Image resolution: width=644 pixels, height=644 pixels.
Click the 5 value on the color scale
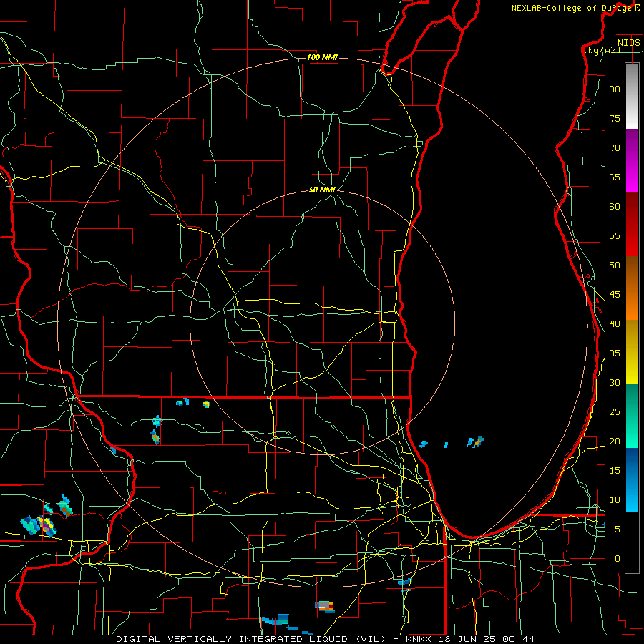pos(618,529)
